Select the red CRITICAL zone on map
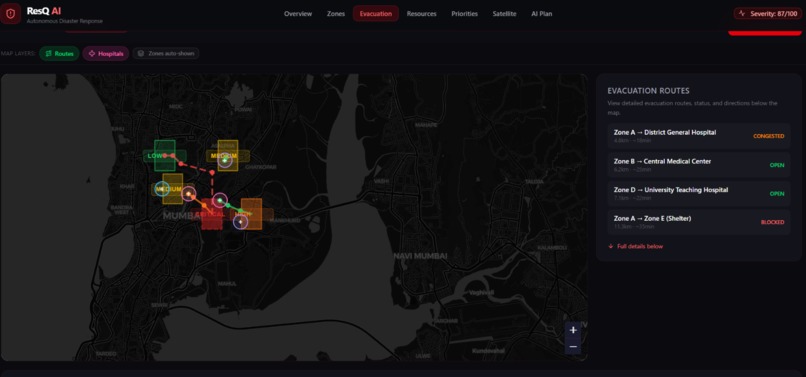This screenshot has width=806, height=377. click(x=212, y=214)
